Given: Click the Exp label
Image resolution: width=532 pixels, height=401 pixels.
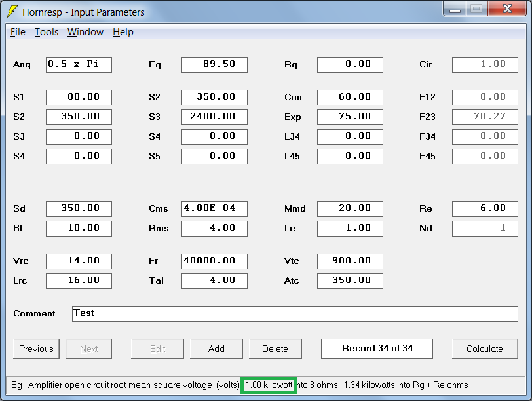Looking at the screenshot, I should [292, 117].
